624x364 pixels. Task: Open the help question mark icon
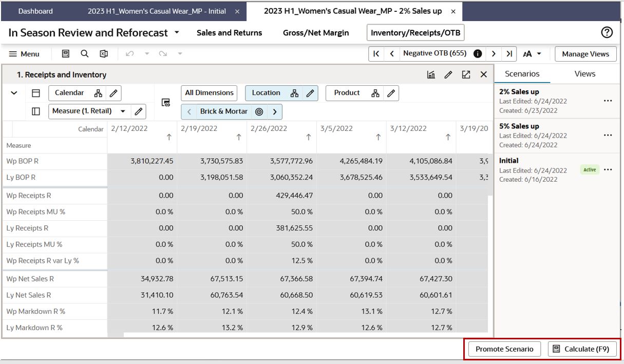607,32
